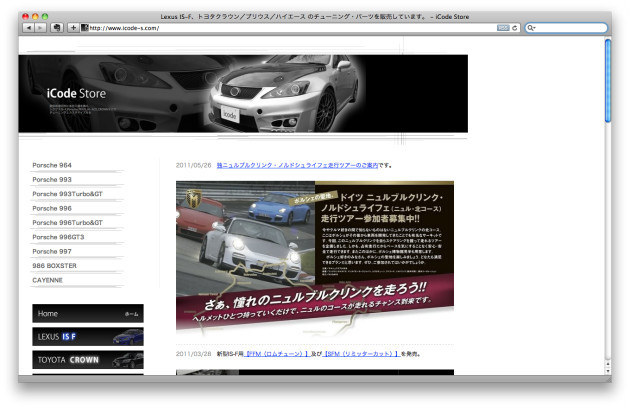Open the Porsche 997 category
The image size is (630, 408).
click(x=52, y=251)
